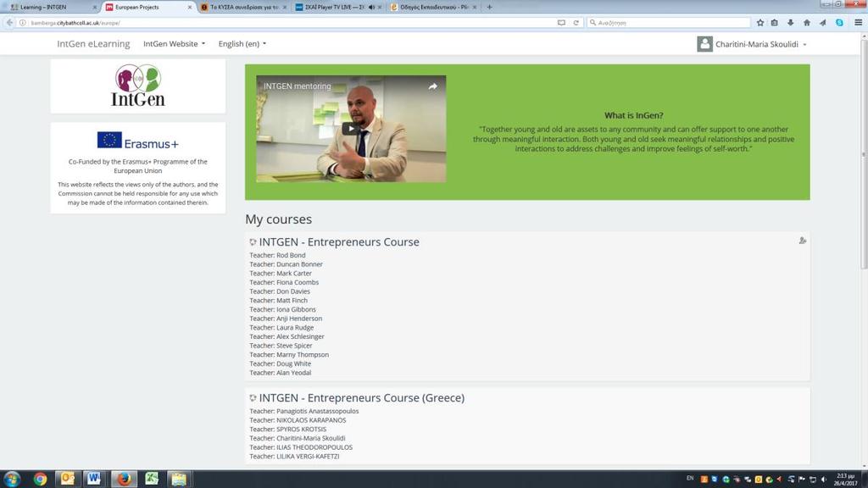Open a new browser tab with plus
The width and height of the screenshot is (868, 488).
coord(489,7)
